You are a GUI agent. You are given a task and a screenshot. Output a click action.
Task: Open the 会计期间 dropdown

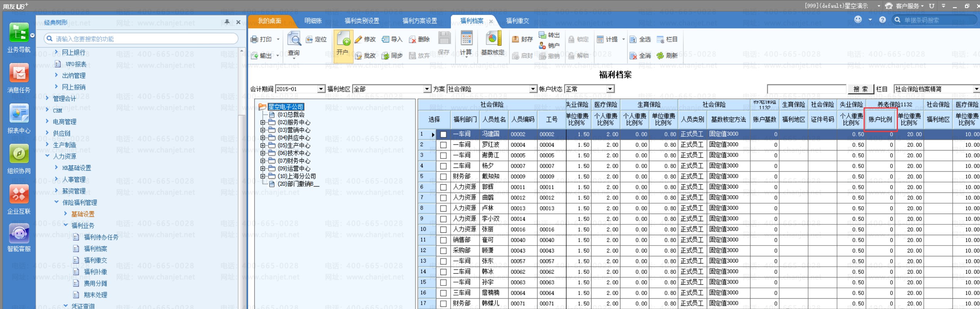point(321,89)
